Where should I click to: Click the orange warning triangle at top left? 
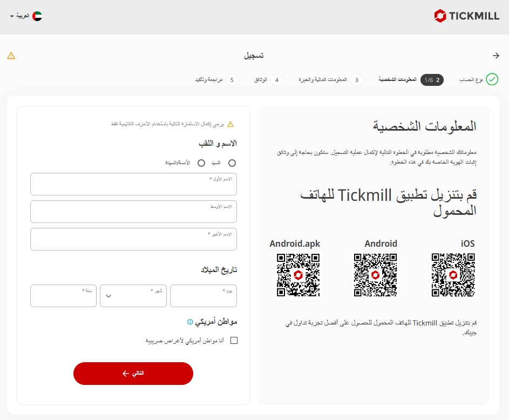(11, 56)
